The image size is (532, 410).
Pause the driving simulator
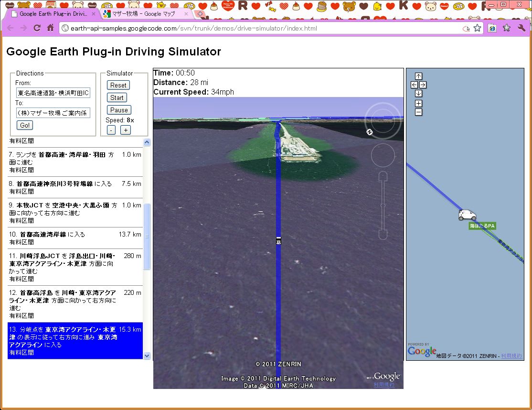click(x=119, y=110)
